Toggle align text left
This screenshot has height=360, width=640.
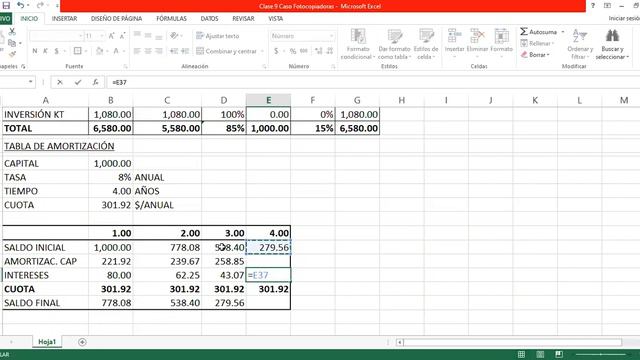tap(137, 51)
